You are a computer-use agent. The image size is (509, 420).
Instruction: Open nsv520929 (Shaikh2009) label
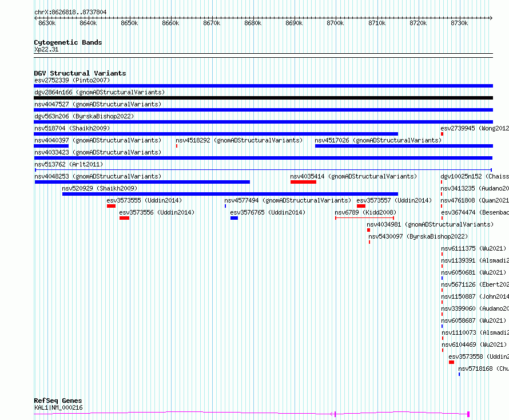pyautogui.click(x=100, y=188)
